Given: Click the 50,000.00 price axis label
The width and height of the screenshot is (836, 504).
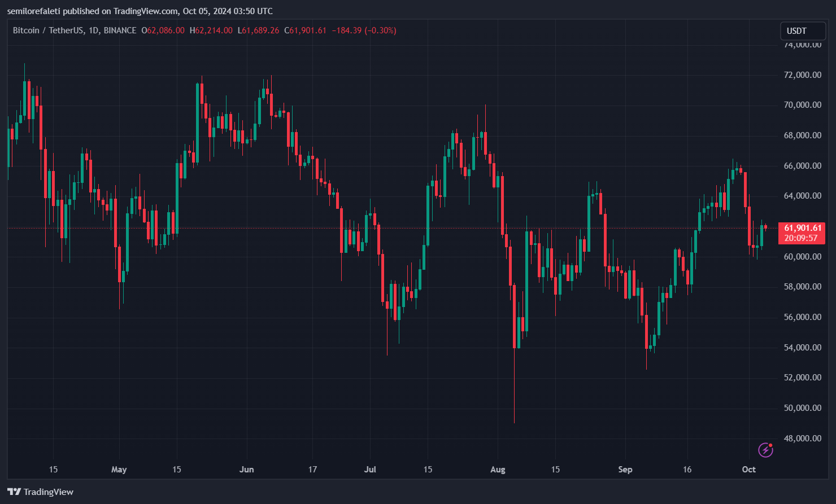Looking at the screenshot, I should pos(802,408).
